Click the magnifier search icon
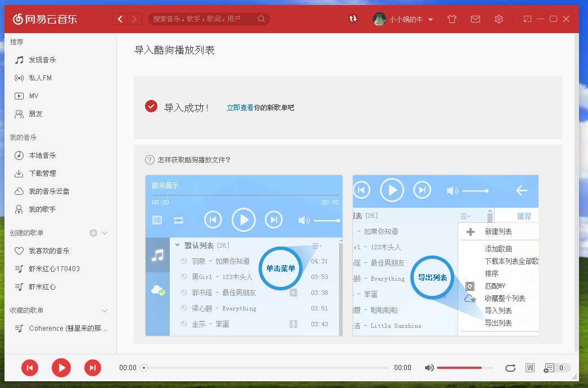Image resolution: width=588 pixels, height=388 pixels. pos(261,19)
